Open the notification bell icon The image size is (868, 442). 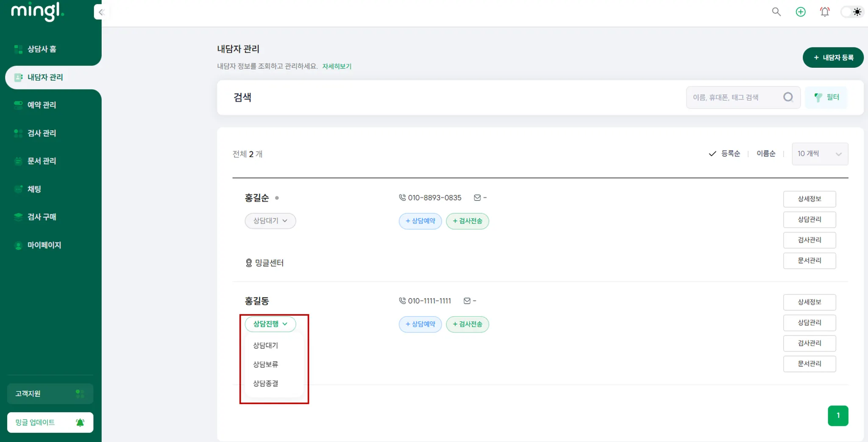point(824,12)
